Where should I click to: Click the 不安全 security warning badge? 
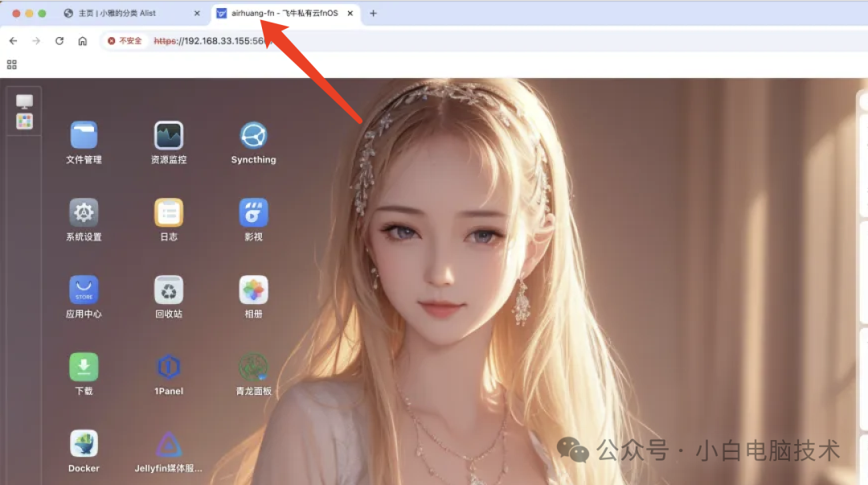125,41
